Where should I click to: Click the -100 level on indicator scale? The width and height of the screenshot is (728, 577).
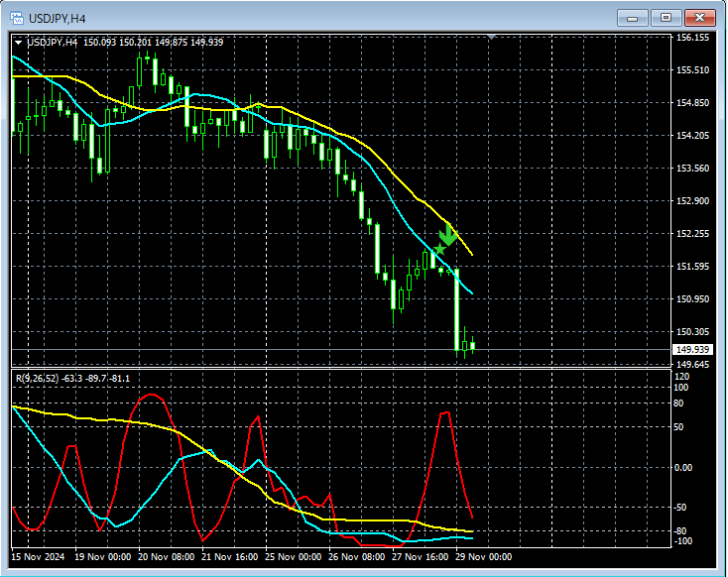tap(683, 541)
